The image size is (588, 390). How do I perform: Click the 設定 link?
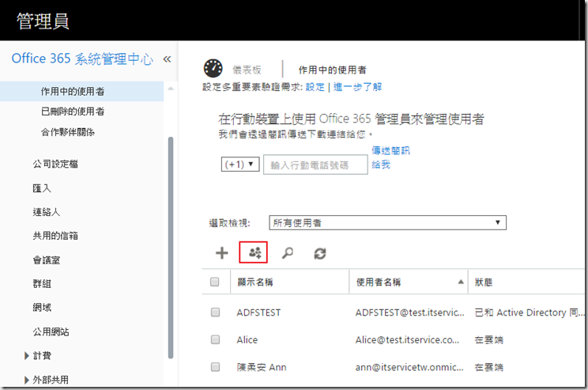315,86
